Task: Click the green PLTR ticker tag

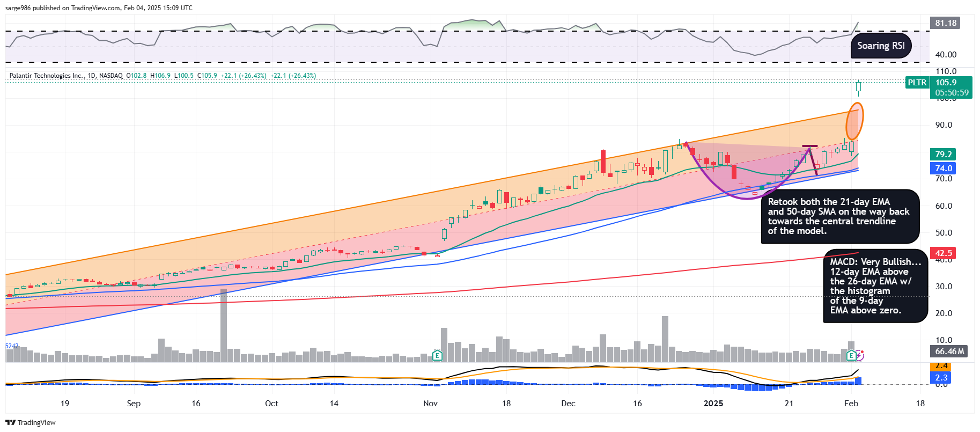Action: click(x=917, y=83)
